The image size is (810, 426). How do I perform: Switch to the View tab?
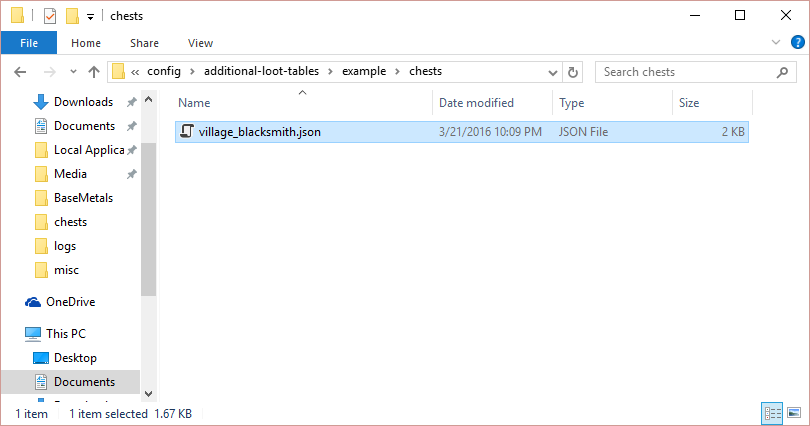click(200, 43)
